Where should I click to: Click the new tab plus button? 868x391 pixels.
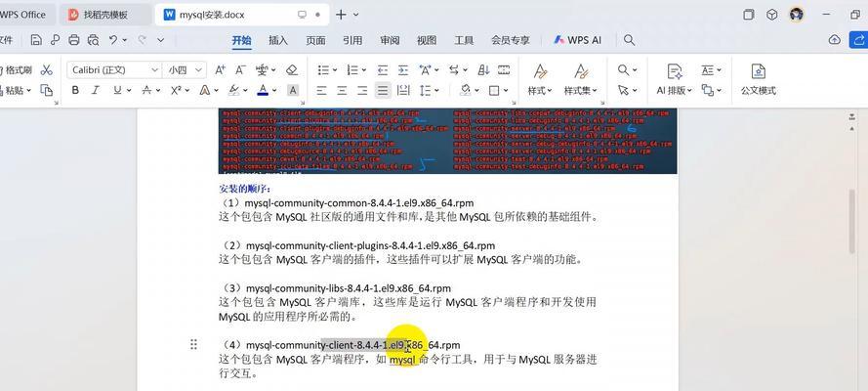[341, 15]
